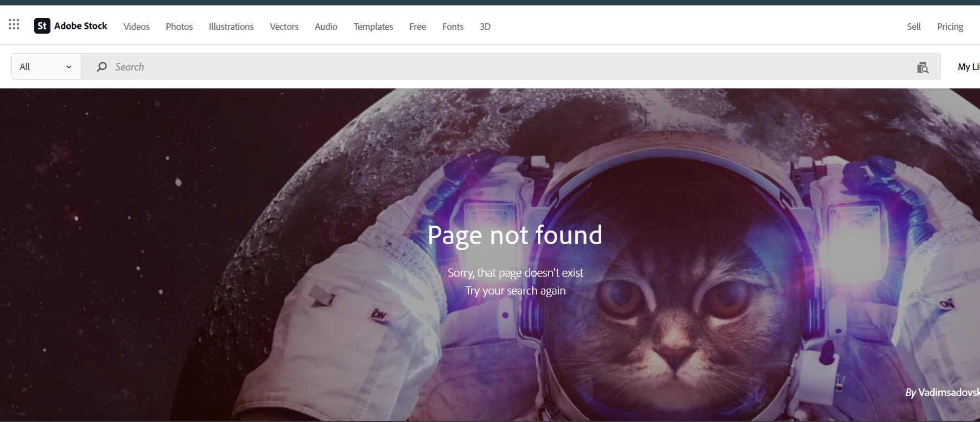Go to the Vectors section
This screenshot has width=980, height=422.
pyautogui.click(x=284, y=27)
